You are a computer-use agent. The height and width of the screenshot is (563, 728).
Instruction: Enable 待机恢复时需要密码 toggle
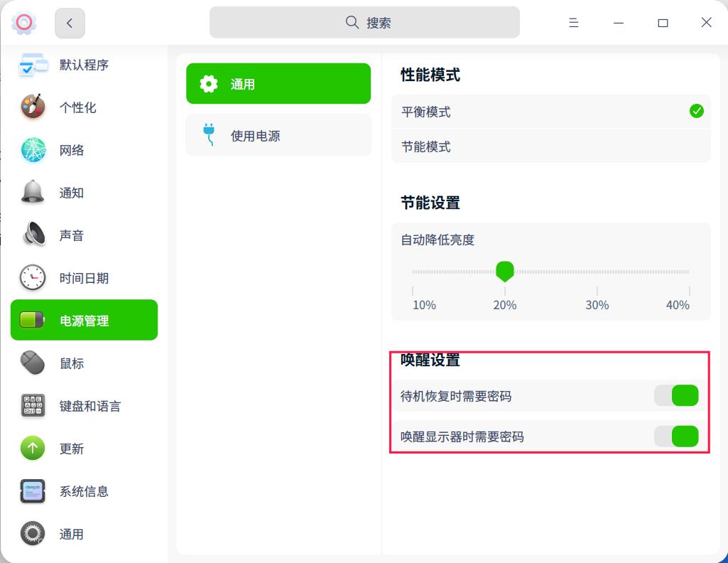(676, 395)
